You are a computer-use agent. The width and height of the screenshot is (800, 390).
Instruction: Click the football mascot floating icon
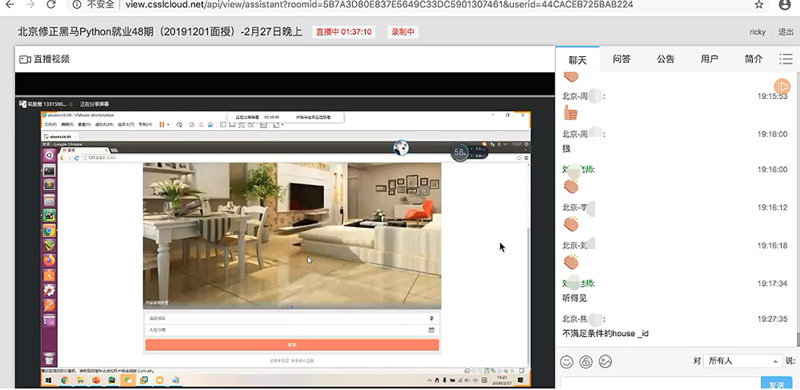[x=402, y=148]
